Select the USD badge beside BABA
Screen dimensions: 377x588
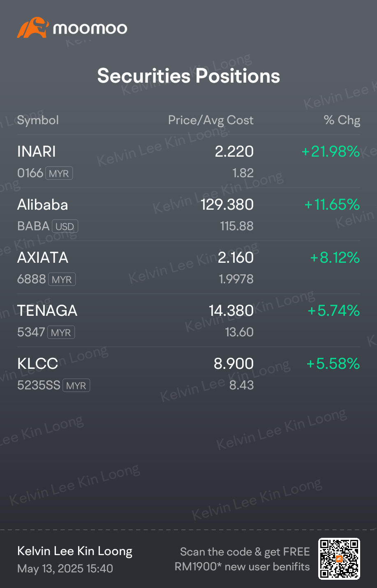coord(65,227)
